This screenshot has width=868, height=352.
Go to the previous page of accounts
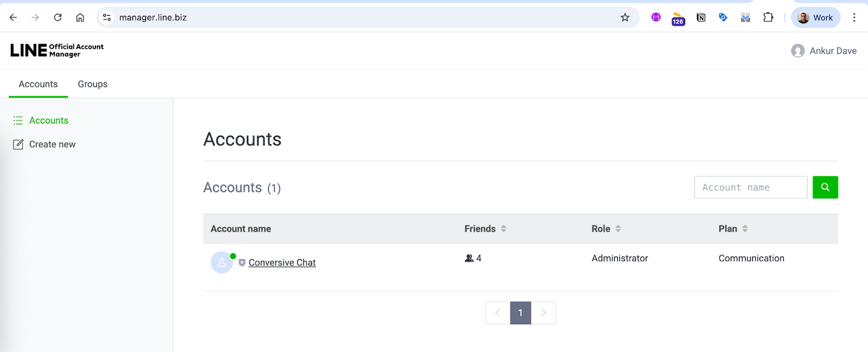(x=497, y=313)
